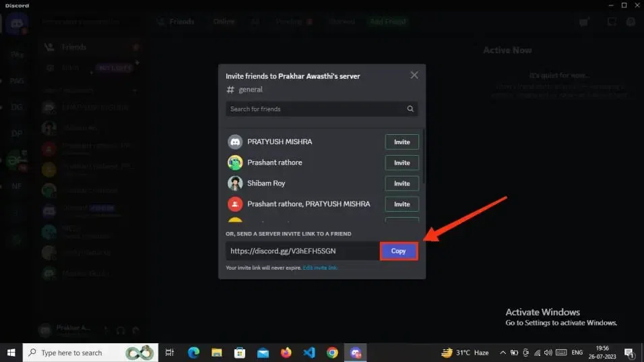Open the notification center icon
644x362 pixels.
coord(629,353)
